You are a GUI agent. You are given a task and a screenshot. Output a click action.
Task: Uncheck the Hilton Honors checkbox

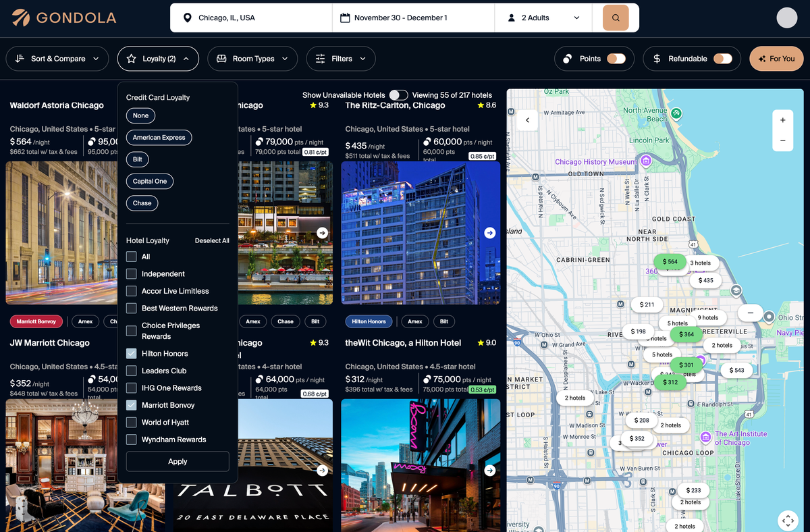(132, 354)
